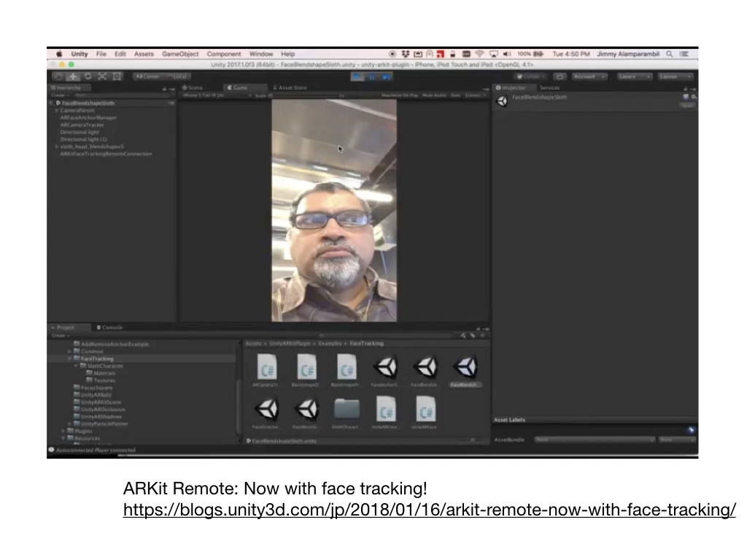747x560 pixels.
Task: Switch to the Scene tab
Action: coord(193,87)
